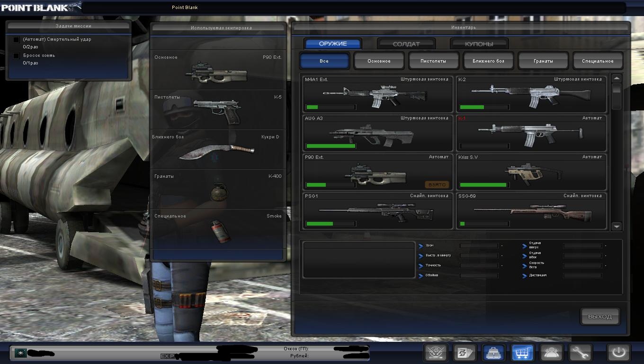
Task: Open the PB mission cards icon
Action: [465, 353]
